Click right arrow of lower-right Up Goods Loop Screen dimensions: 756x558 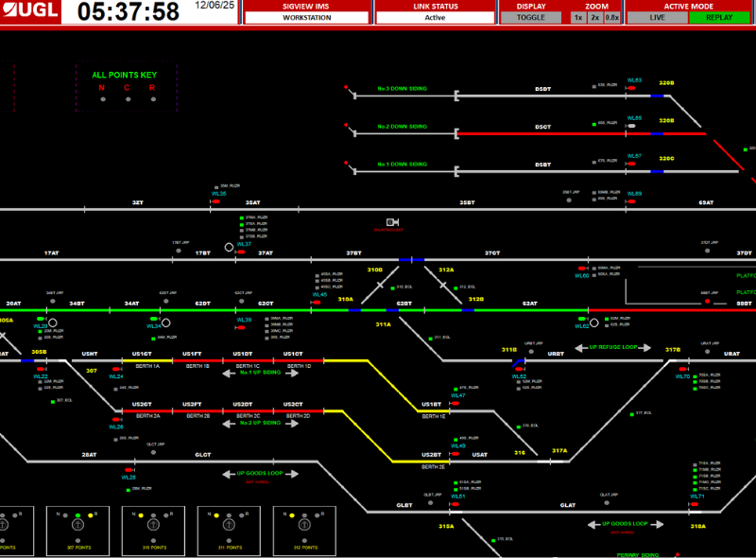pyautogui.click(x=657, y=524)
